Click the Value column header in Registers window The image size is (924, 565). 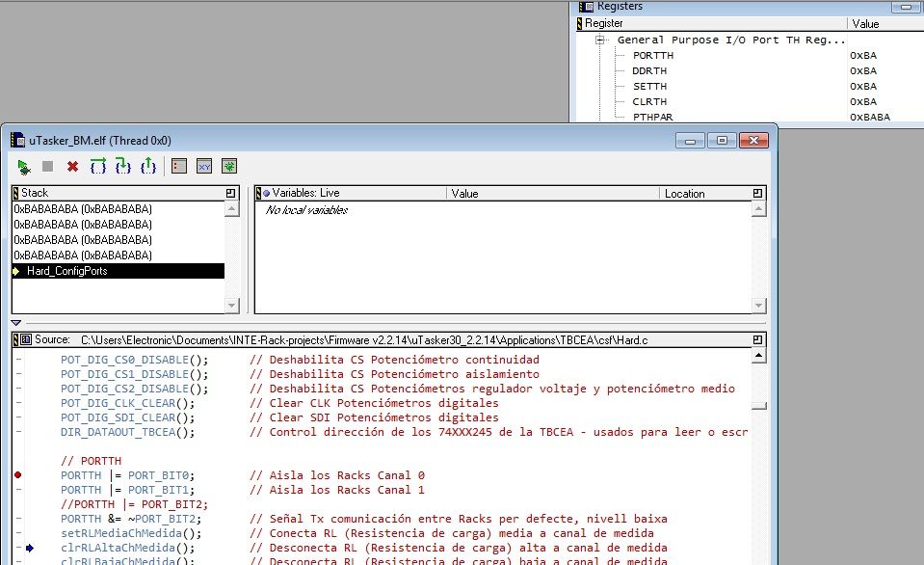(x=885, y=23)
